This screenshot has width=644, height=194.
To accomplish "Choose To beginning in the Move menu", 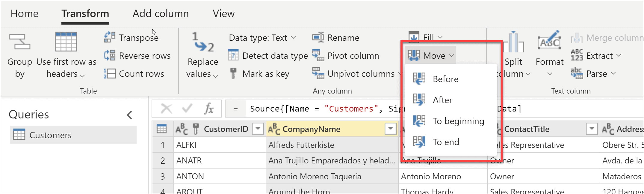I will point(451,121).
